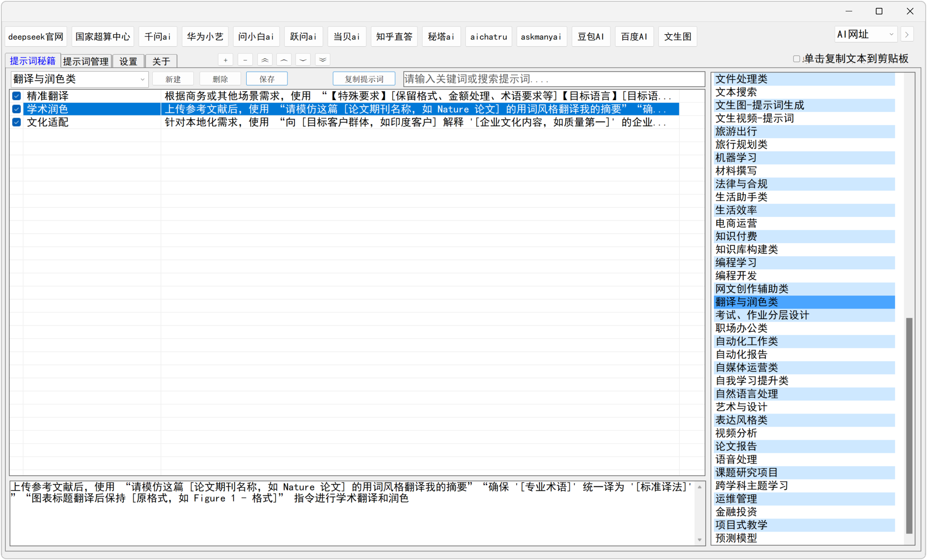Move item to bottom with double-down arrow

[x=322, y=60]
